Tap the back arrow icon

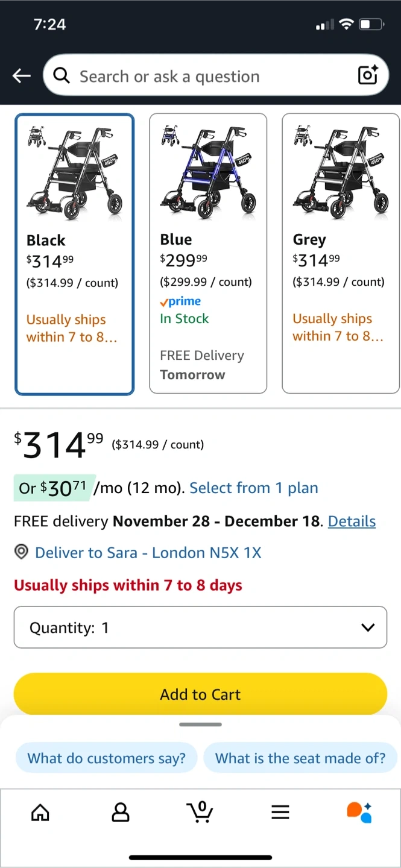point(22,75)
